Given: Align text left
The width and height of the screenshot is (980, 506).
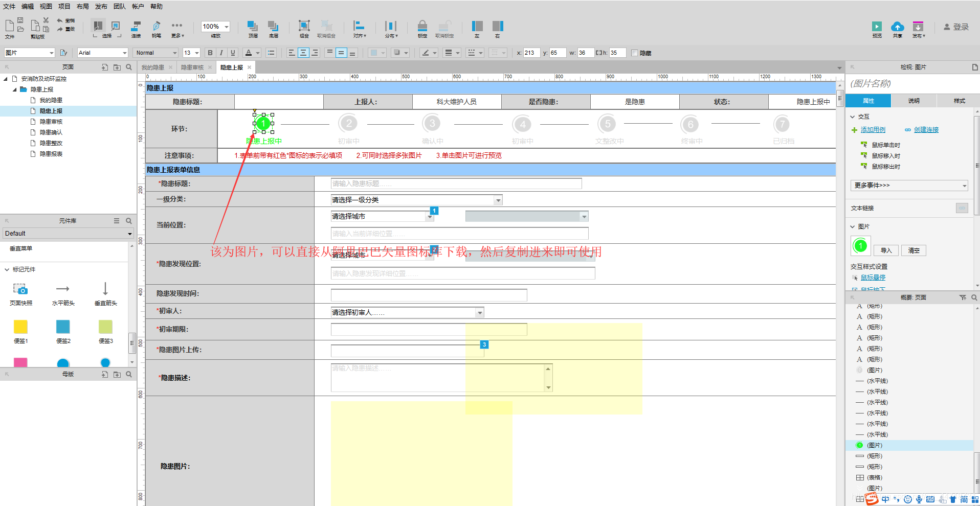Looking at the screenshot, I should pos(291,53).
